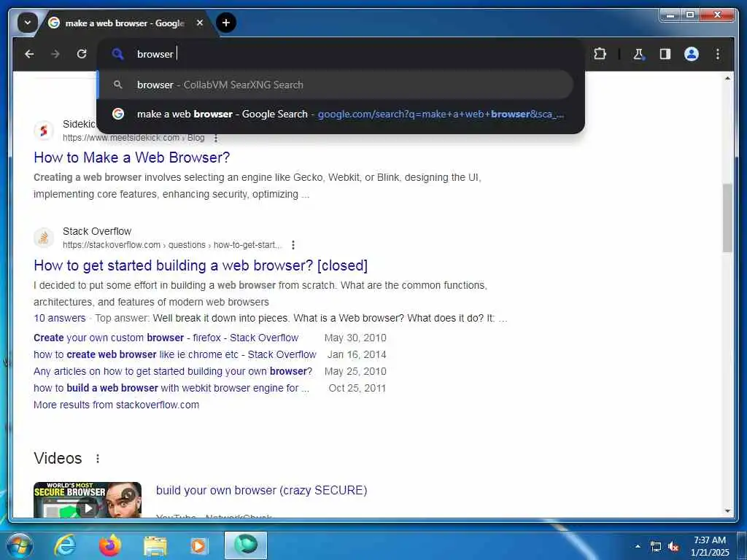Click the date 'May 30, 2010'
747x560 pixels.
(355, 338)
